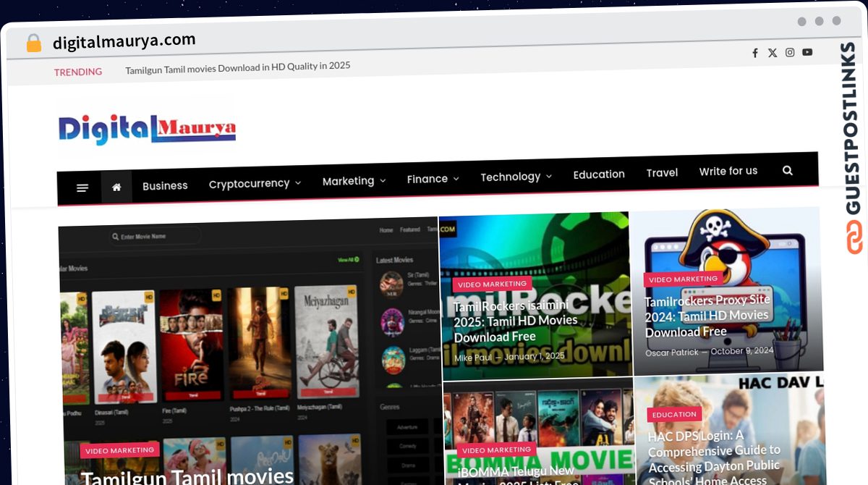Viewport: 868px width, 485px height.
Task: Click the Facebook icon in the header
Action: [x=755, y=53]
